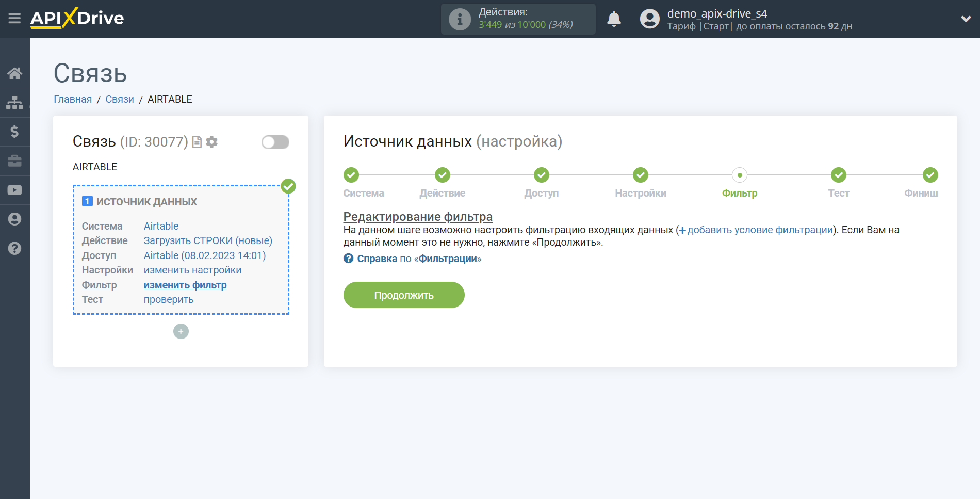The height and width of the screenshot is (499, 980).
Task: Select the Фильтр step
Action: click(740, 175)
